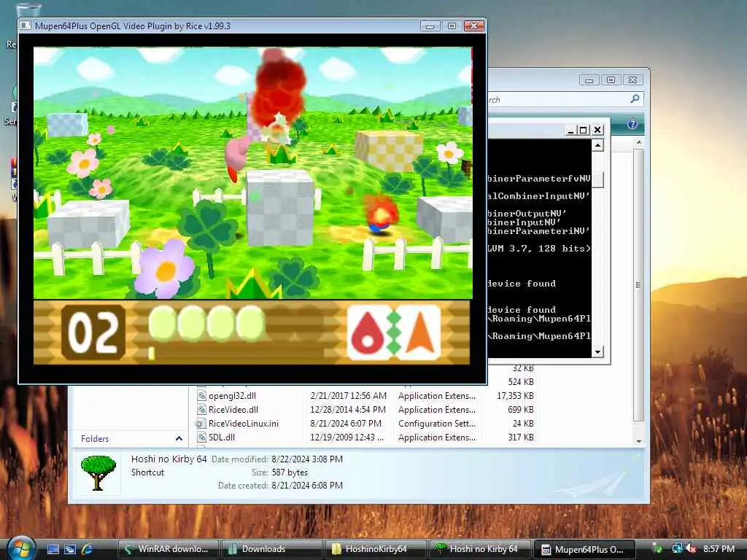Close the Explorer window
This screenshot has height=560, width=747.
tap(632, 80)
